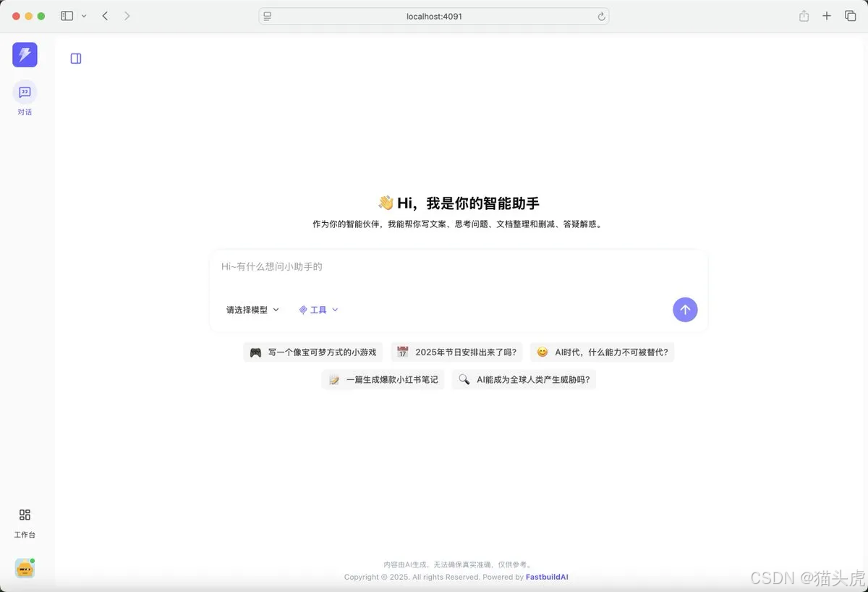
Task: Click the robot assistant avatar at bottom left
Action: tap(25, 568)
